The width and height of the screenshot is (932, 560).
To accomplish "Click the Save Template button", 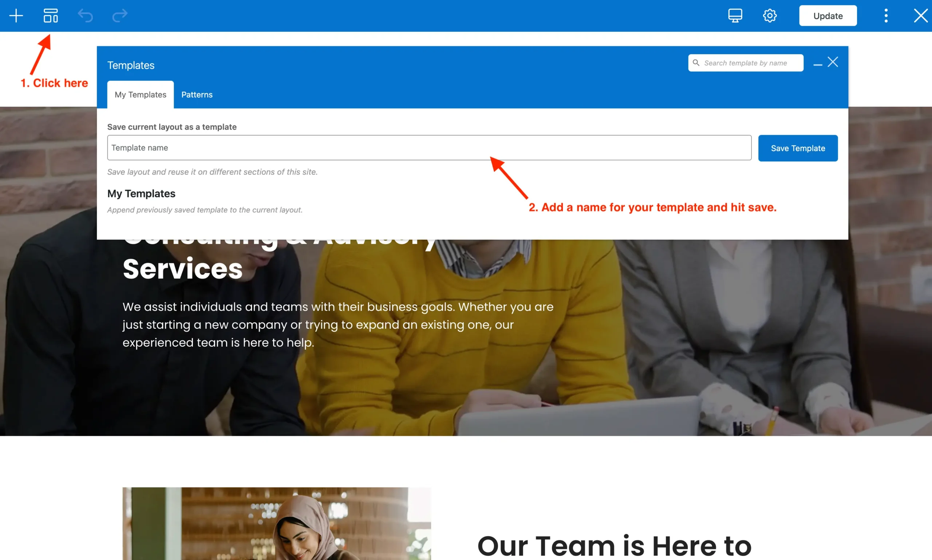I will [798, 148].
